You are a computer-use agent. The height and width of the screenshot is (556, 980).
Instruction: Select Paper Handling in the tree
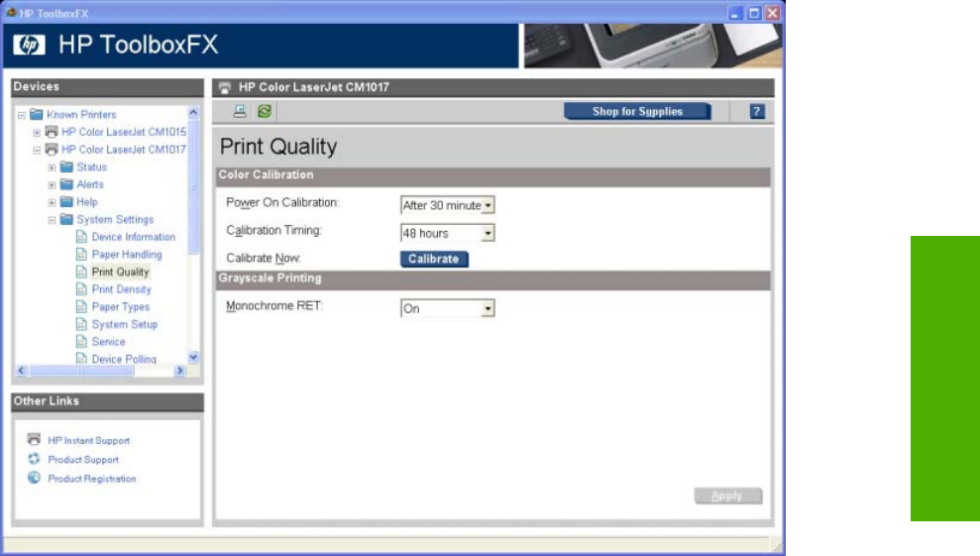(x=126, y=255)
